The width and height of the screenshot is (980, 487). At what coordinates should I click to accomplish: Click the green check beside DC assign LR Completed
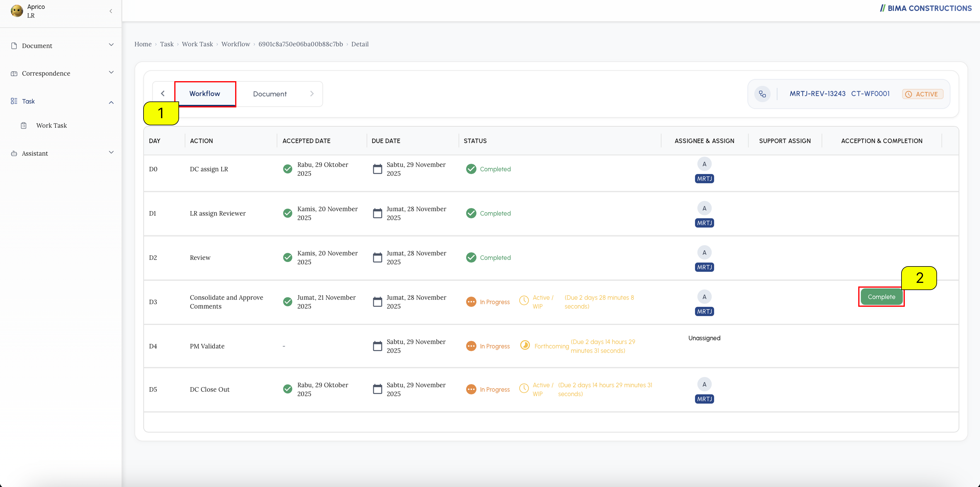click(471, 169)
